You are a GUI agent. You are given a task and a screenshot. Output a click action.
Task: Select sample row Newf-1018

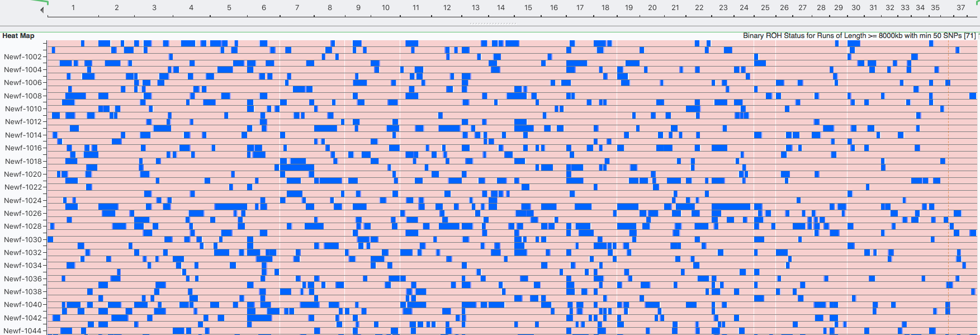(x=23, y=161)
